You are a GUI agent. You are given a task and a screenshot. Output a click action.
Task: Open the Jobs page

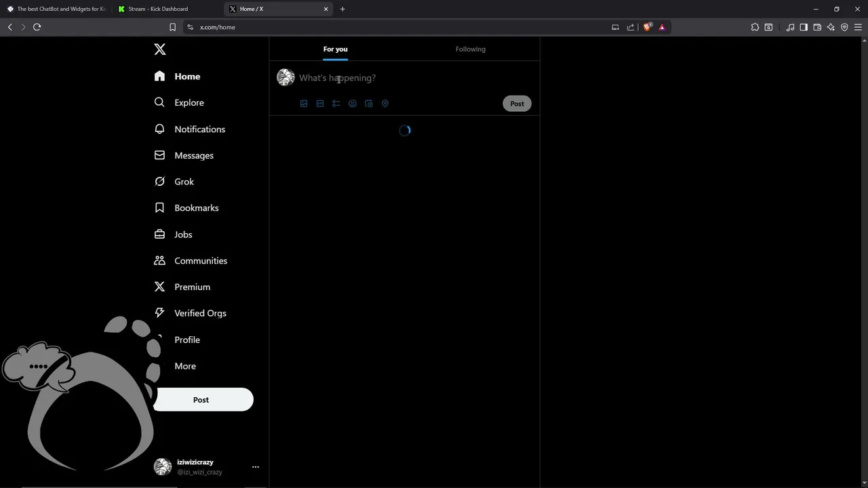173,235
